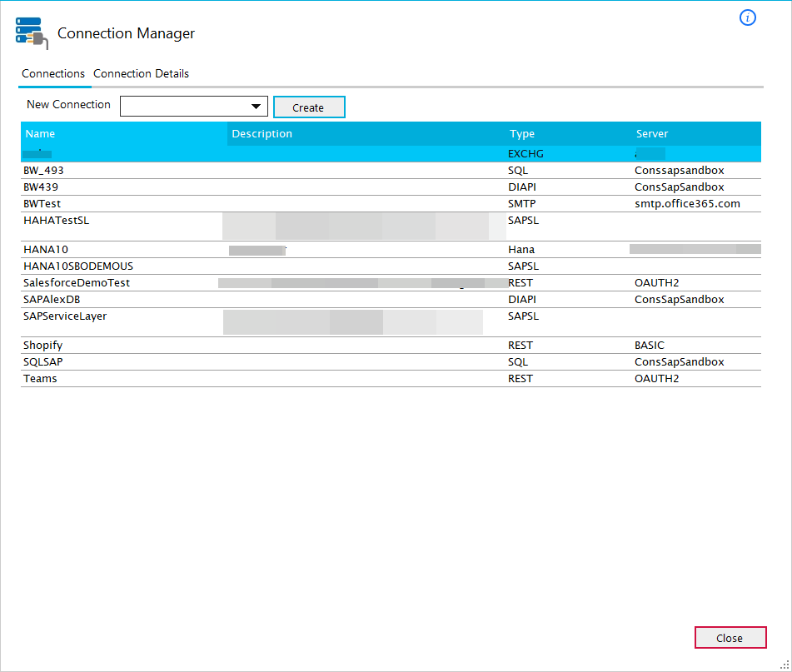Click the info icon in top corner
This screenshot has width=792, height=672.
tap(748, 17)
